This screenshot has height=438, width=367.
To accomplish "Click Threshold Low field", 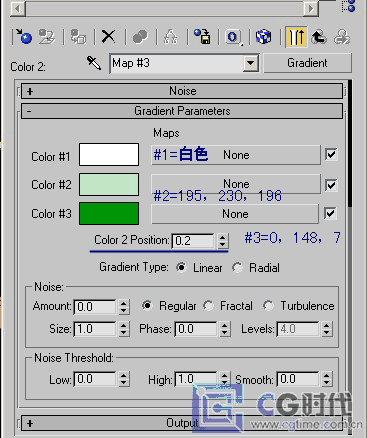I will 95,379.
